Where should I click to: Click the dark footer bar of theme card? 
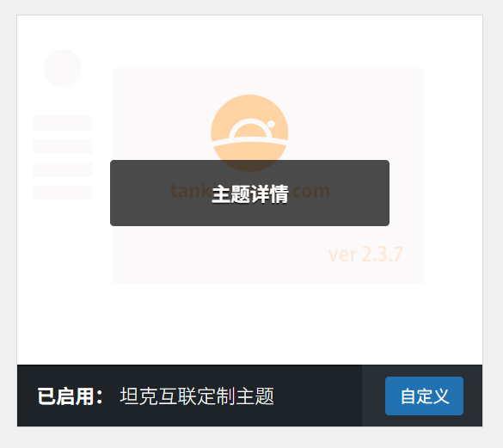click(x=189, y=396)
